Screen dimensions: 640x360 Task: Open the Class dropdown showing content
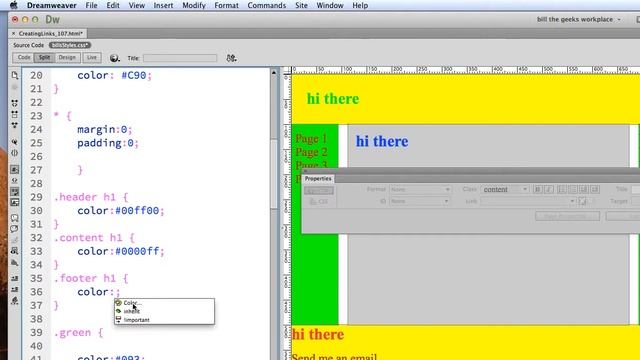[x=505, y=189]
